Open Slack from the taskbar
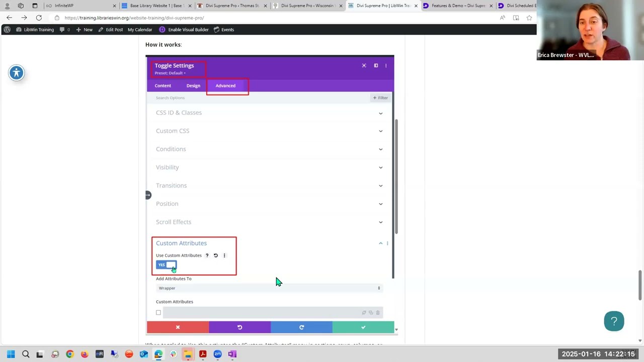Viewport: 644px width, 362px height. (173, 354)
